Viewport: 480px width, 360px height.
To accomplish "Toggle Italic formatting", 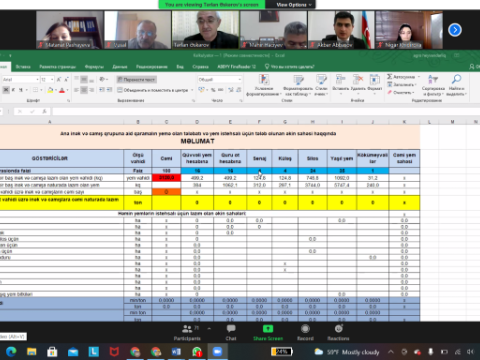I will pyautogui.click(x=14, y=90).
